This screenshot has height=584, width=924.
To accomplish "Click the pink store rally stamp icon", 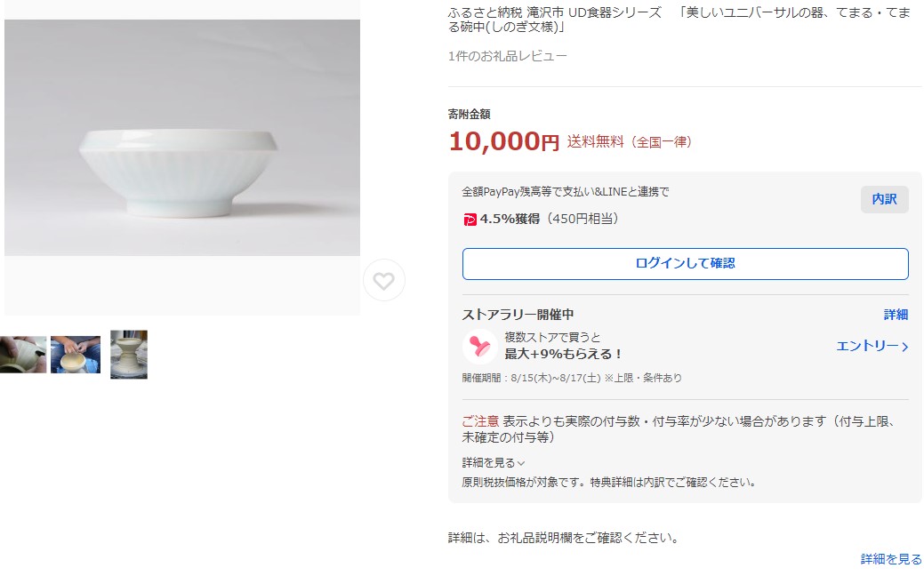I will pos(480,346).
